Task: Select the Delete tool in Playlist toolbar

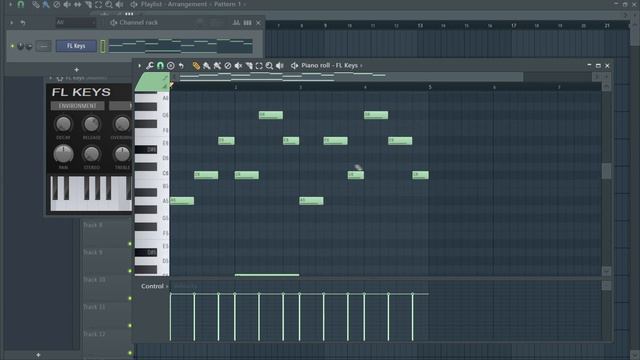Action: pos(57,4)
